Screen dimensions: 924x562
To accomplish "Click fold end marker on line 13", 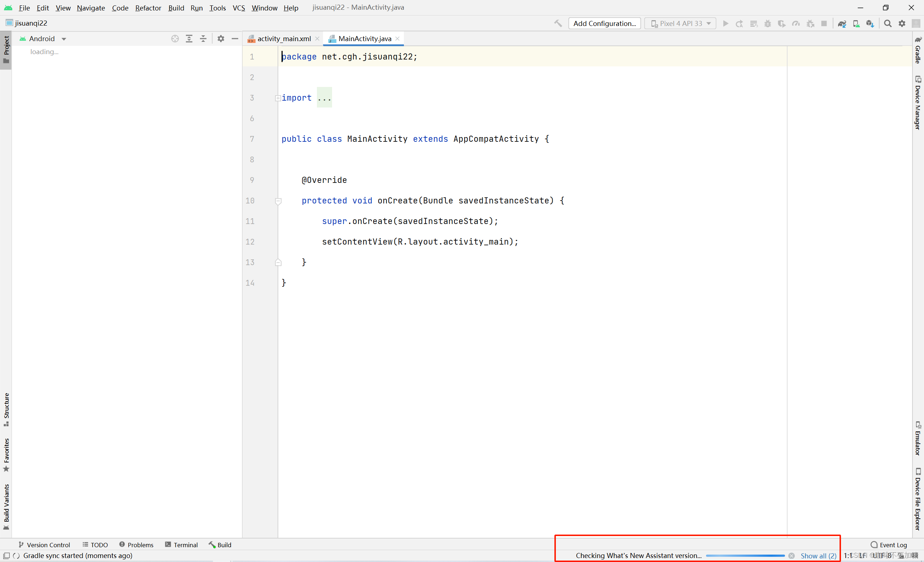I will click(278, 262).
